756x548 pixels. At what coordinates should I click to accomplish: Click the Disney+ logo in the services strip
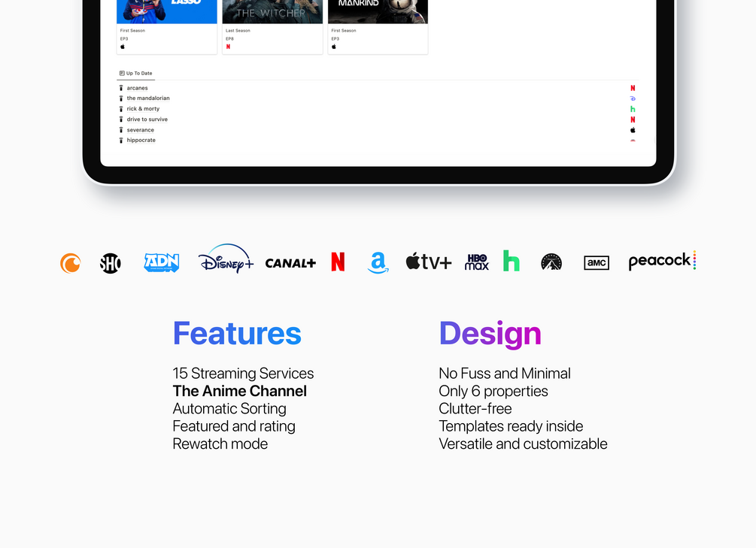[x=226, y=259]
